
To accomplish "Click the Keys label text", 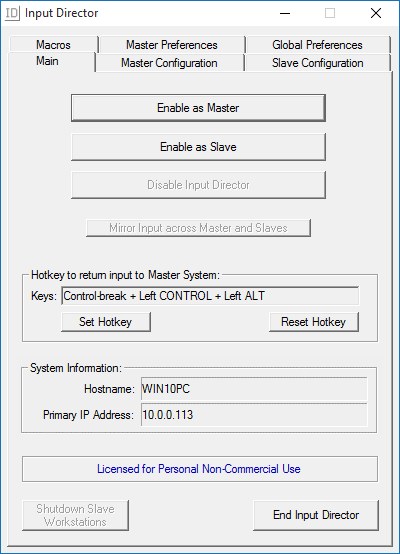I will 44,296.
